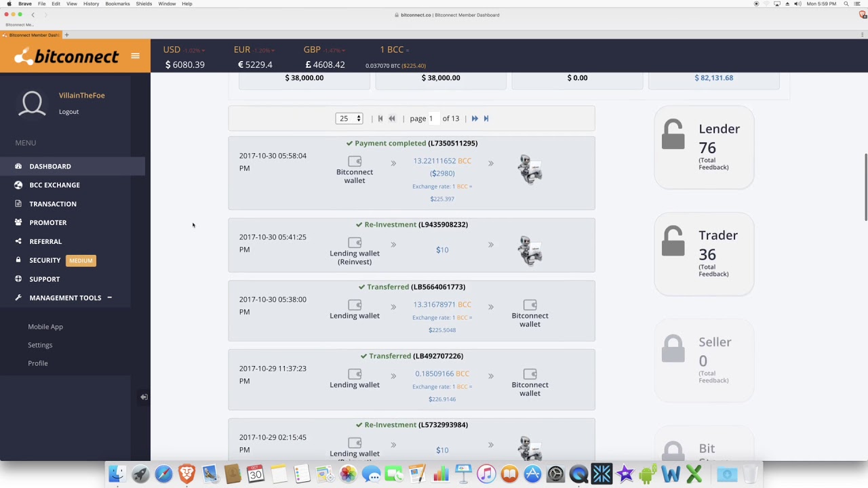This screenshot has height=488, width=868.
Task: Click the page vertical scrollbar
Action: 865,186
